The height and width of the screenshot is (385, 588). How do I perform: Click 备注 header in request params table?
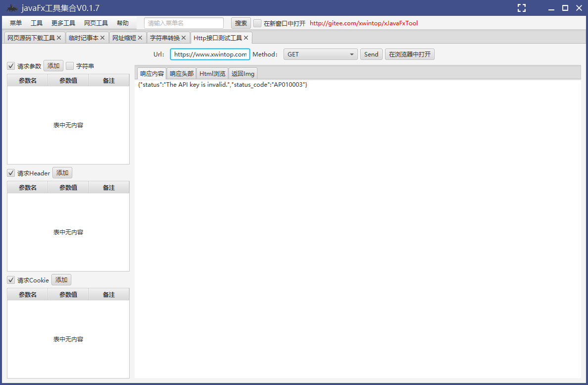pos(109,80)
